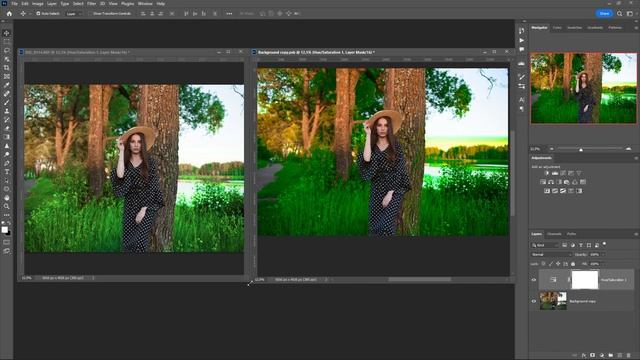Screen dimensions: 640x360
Task: Open the Opacity dropdown arrow
Action: (x=603, y=254)
